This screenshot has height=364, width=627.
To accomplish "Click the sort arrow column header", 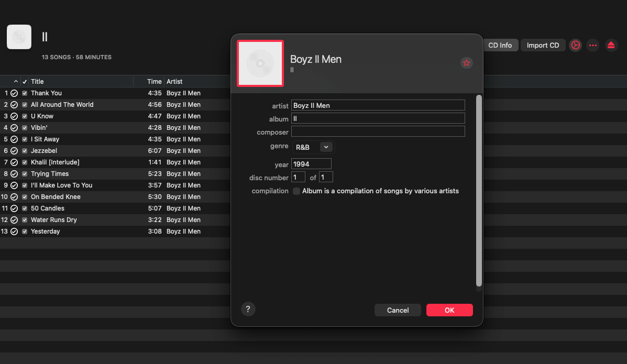I will (16, 81).
